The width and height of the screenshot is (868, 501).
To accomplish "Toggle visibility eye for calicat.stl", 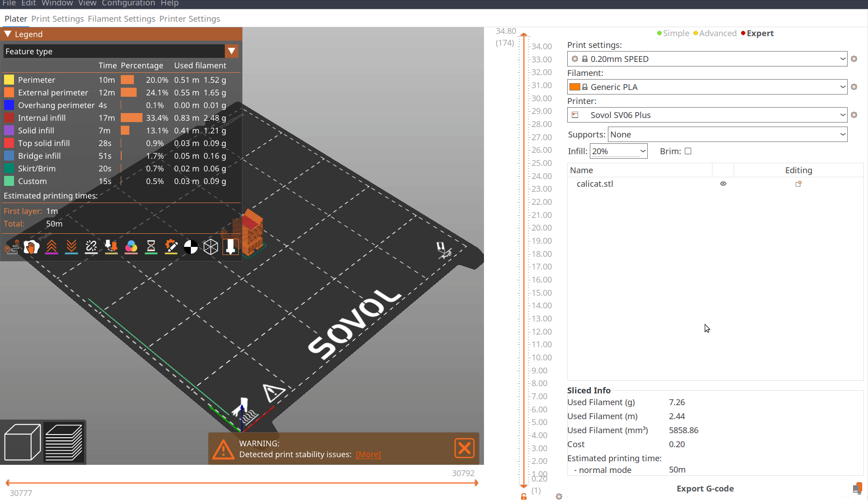I will [723, 184].
